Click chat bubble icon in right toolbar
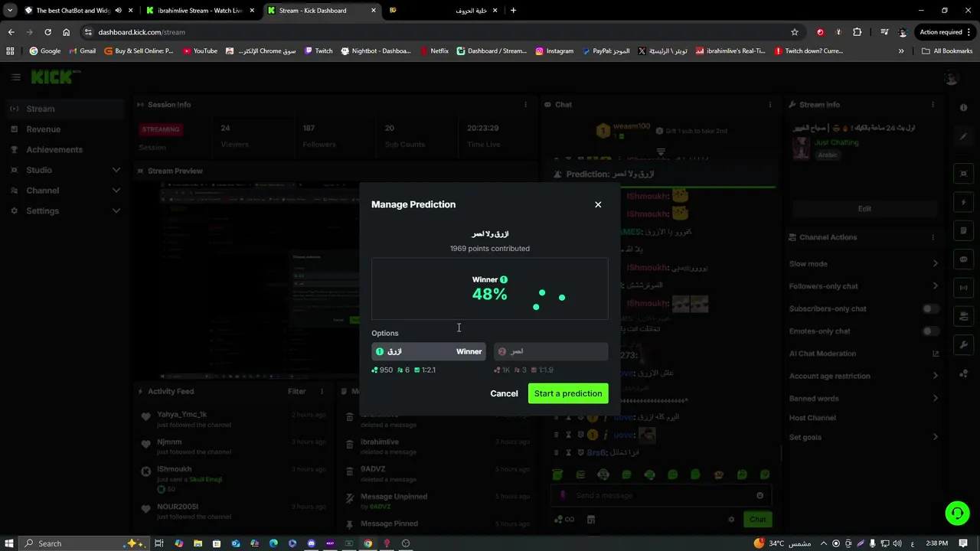Viewport: 980px width, 551px height. 963,259
